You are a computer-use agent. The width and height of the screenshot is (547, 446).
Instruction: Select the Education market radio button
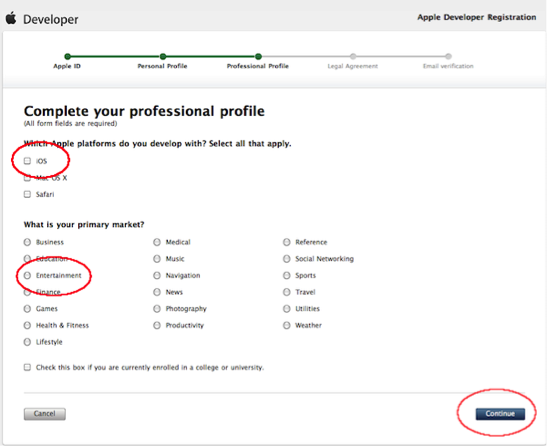pos(27,259)
